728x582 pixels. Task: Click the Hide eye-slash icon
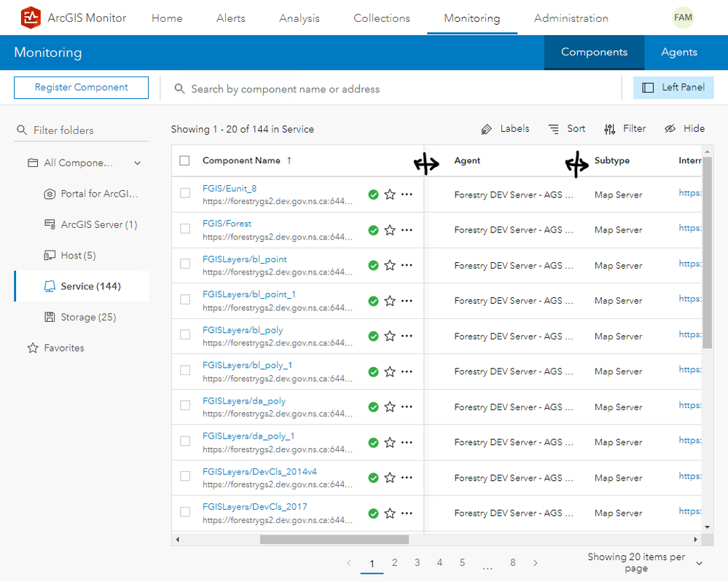(x=670, y=128)
